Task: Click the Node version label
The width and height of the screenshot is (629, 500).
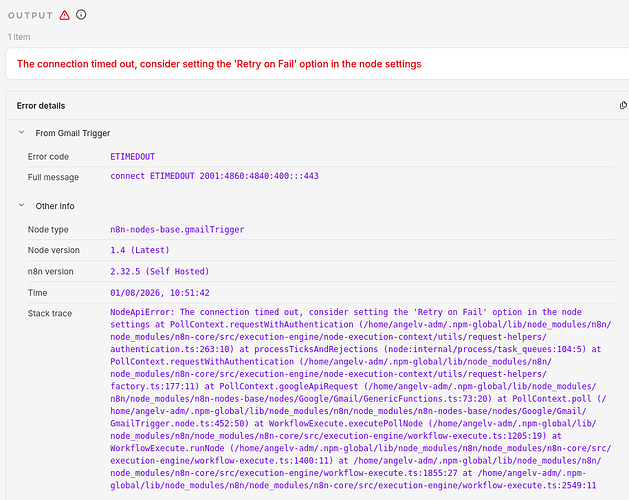Action: click(x=53, y=250)
